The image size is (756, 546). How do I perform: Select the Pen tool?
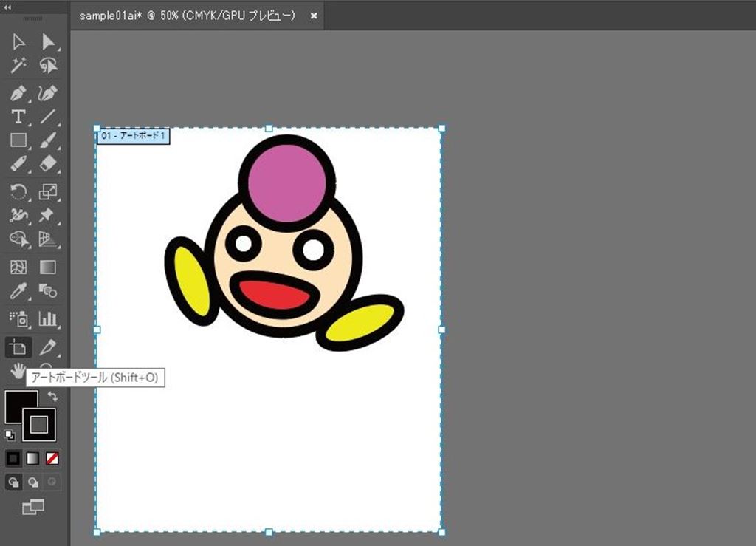tap(18, 94)
